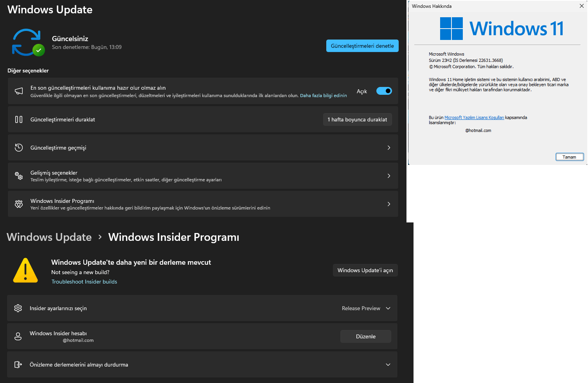The height and width of the screenshot is (383, 588).
Task: Click the Son denetleme: Bugün, 13:09 text
Action: tap(87, 47)
